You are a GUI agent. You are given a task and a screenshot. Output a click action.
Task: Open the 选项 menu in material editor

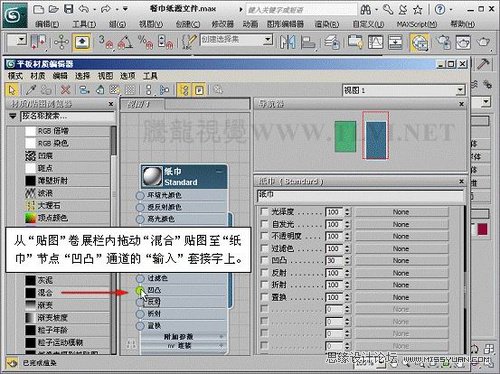pyautogui.click(x=128, y=76)
